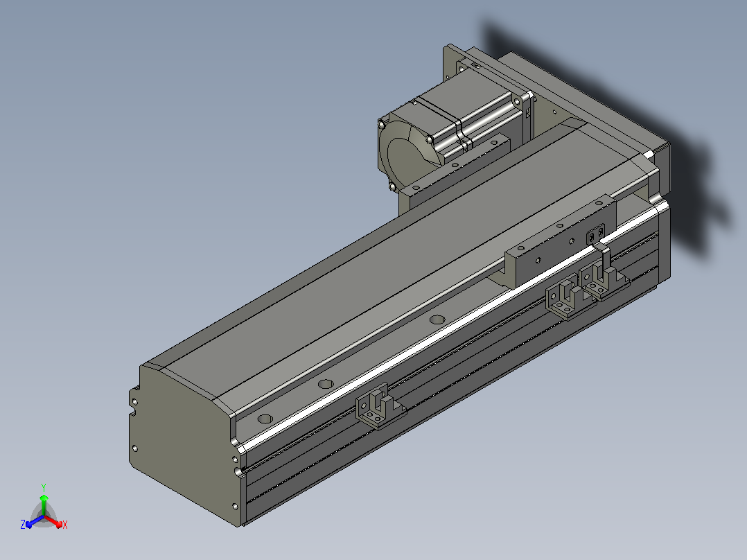Image resolution: width=747 pixels, height=560 pixels.
Task: Select the front end plate of the actuator
Action: click(184, 445)
